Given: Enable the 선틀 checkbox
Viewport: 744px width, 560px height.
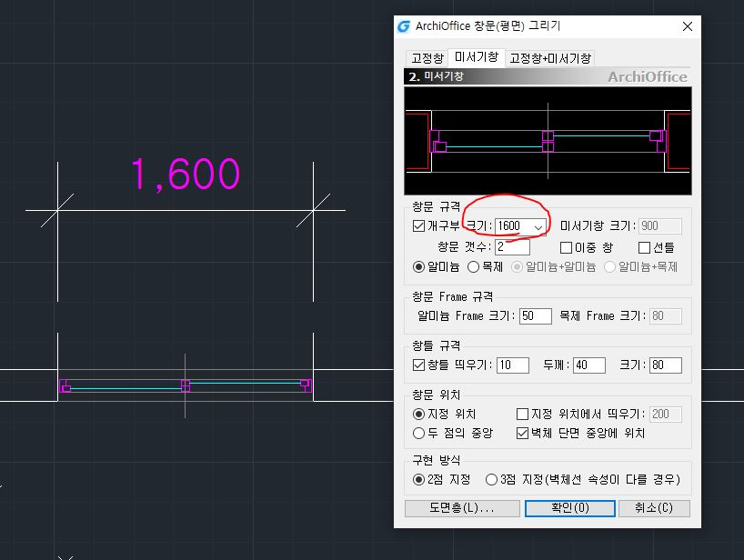Looking at the screenshot, I should [x=645, y=247].
